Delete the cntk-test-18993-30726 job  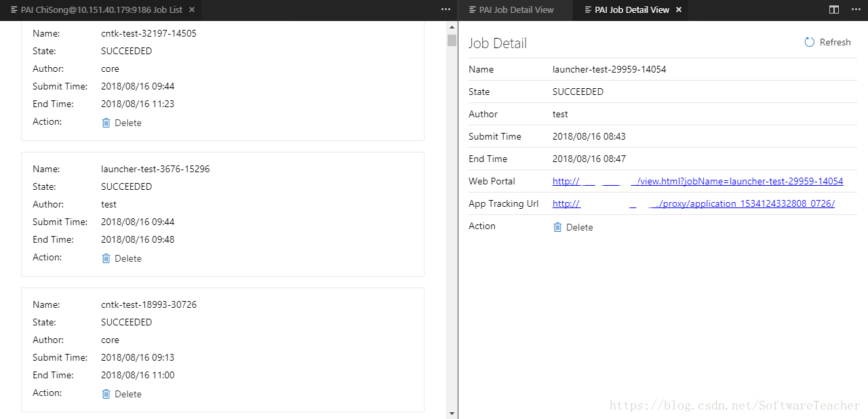(x=121, y=394)
